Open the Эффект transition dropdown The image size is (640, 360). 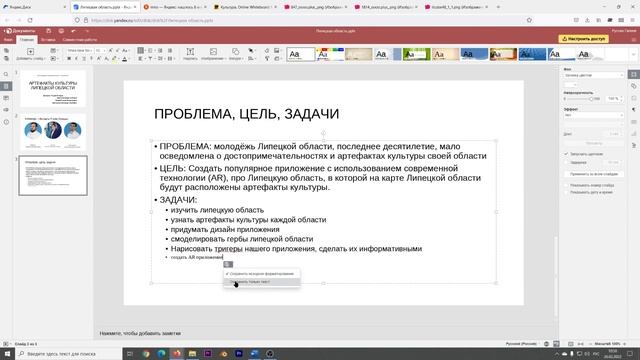594,116
